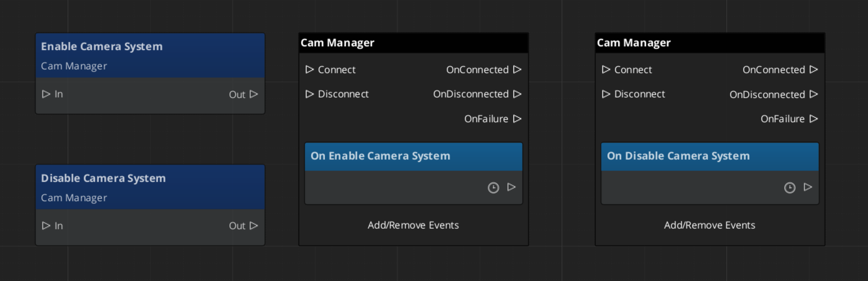This screenshot has height=281, width=868.
Task: Select the On Disable Camera System event header
Action: tap(710, 156)
